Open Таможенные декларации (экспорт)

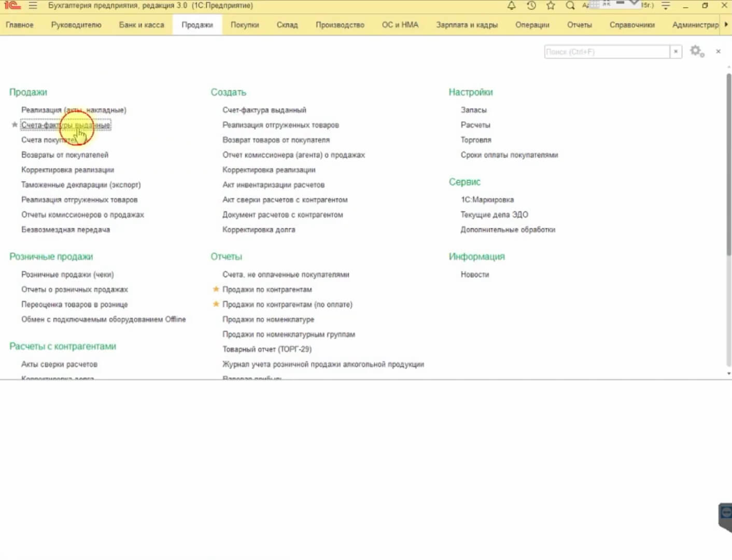click(x=81, y=185)
